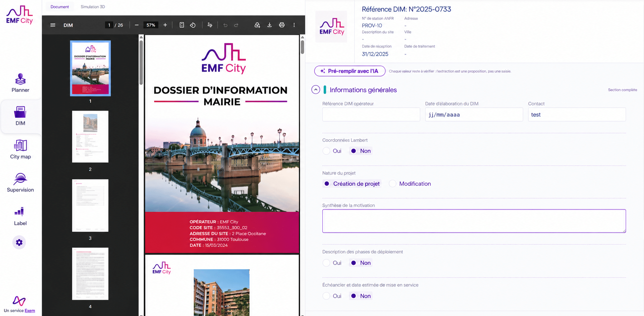Select the PDF draw annotation tool
The image size is (644, 316).
pyautogui.click(x=210, y=25)
